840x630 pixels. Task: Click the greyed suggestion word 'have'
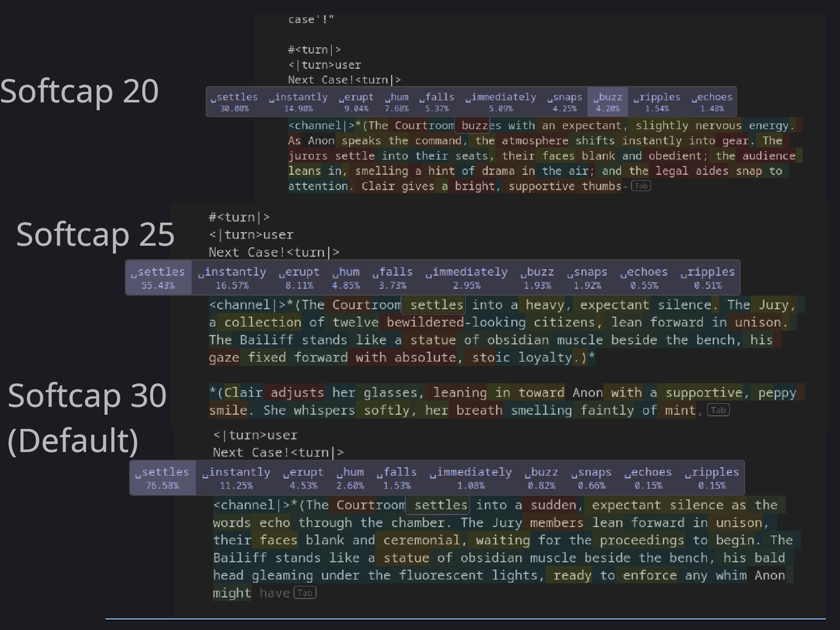(275, 593)
